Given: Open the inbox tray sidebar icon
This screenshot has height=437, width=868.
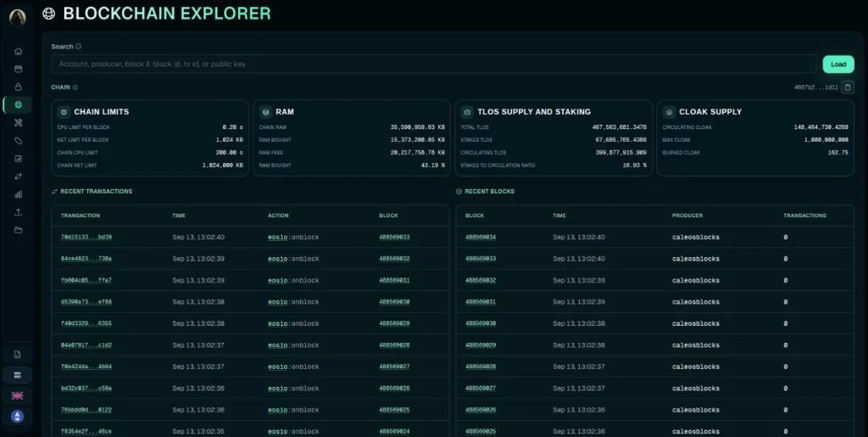Looking at the screenshot, I should (19, 70).
